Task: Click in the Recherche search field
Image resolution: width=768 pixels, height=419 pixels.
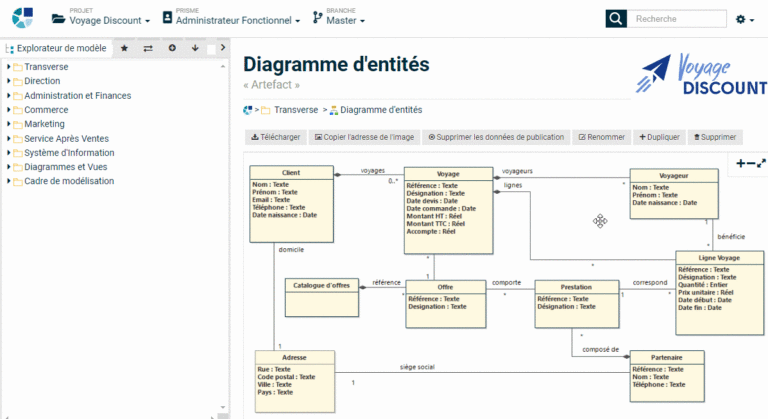Action: coord(678,19)
